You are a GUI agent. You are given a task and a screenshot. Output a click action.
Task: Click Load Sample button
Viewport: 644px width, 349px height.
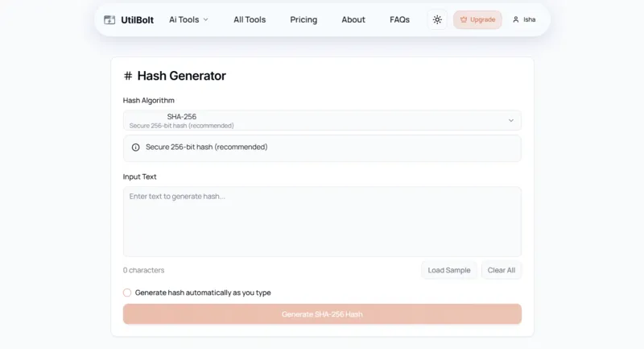click(x=449, y=270)
